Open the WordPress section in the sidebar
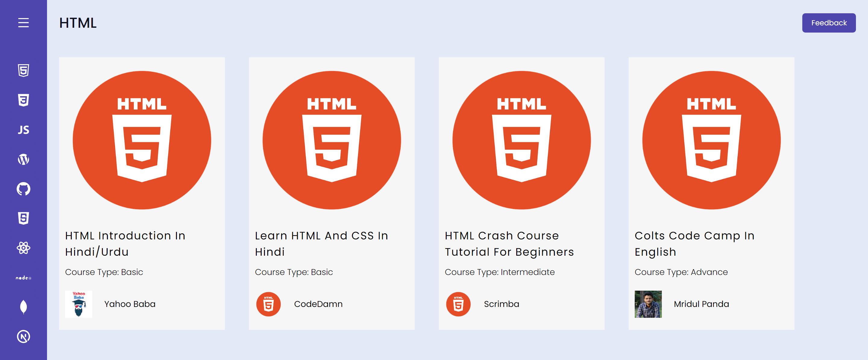868x360 pixels. 23,159
